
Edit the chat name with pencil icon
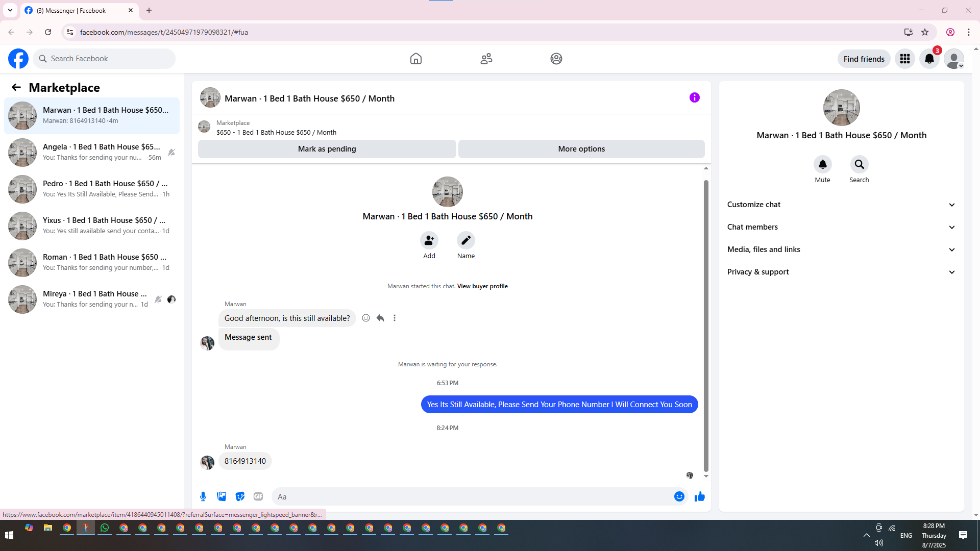point(466,240)
